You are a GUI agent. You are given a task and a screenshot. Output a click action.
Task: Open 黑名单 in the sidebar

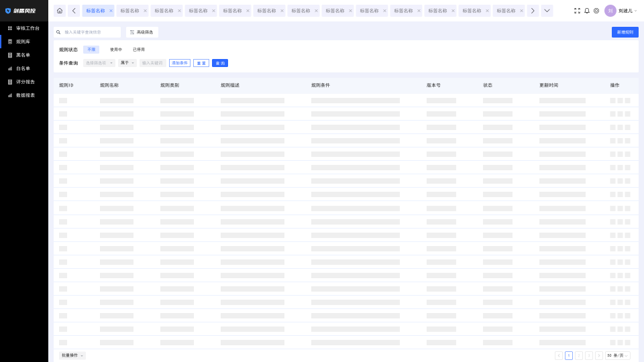coord(24,55)
